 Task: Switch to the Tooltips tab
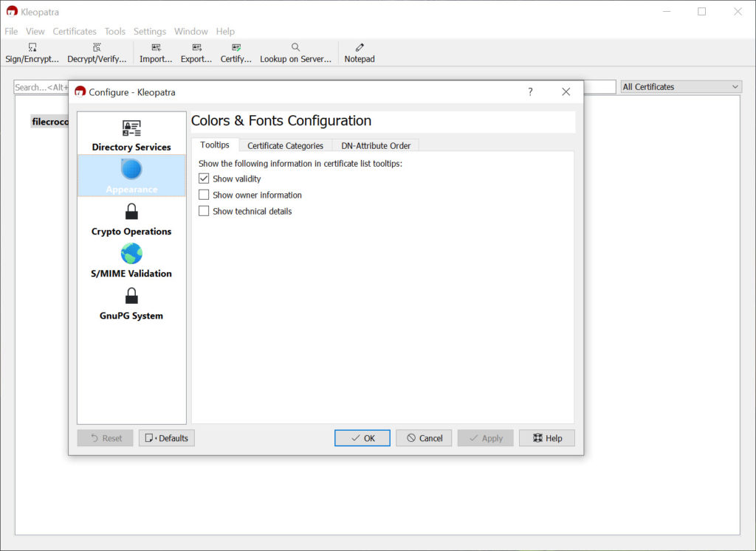[215, 145]
